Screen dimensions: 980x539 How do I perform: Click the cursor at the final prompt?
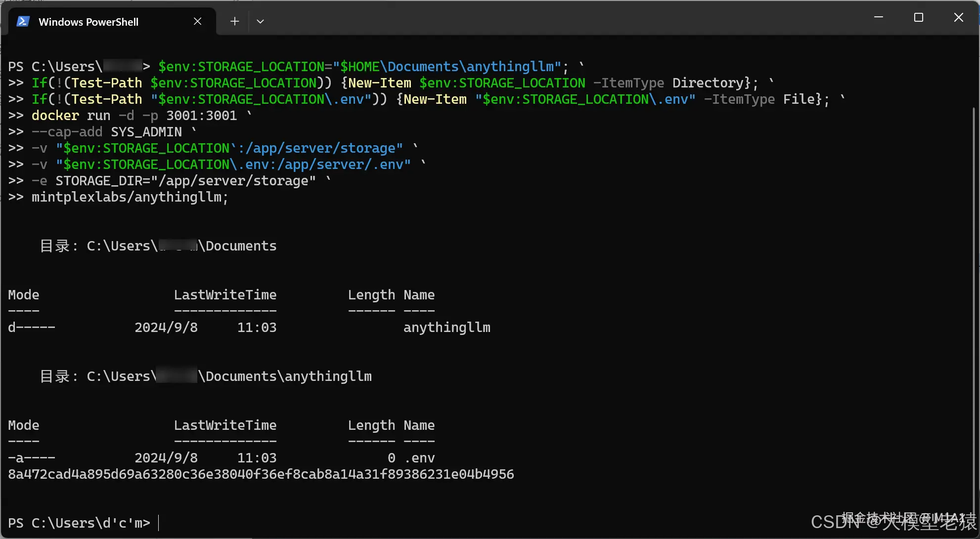coord(159,523)
